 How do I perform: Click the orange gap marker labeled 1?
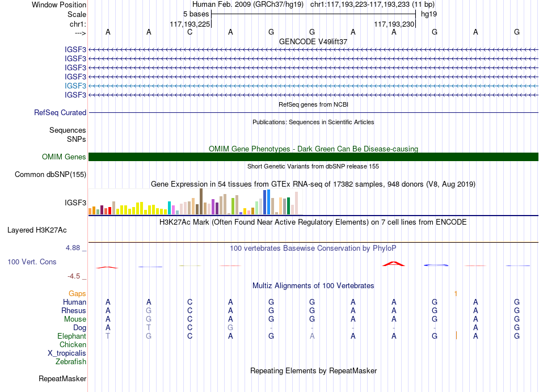click(456, 293)
